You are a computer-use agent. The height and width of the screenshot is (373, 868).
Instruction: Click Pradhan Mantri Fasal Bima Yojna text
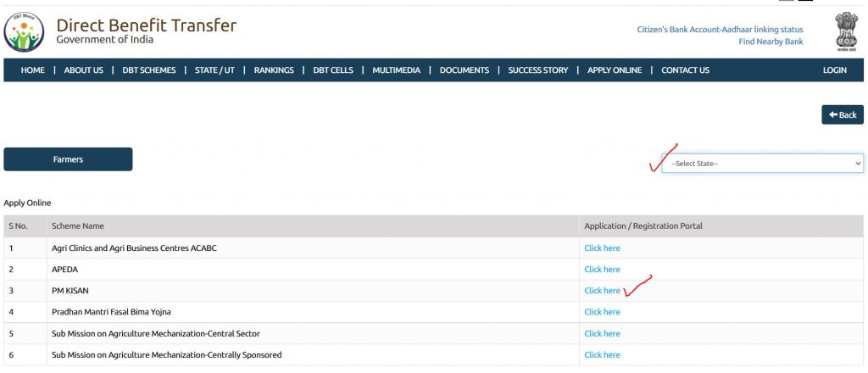tap(111, 312)
